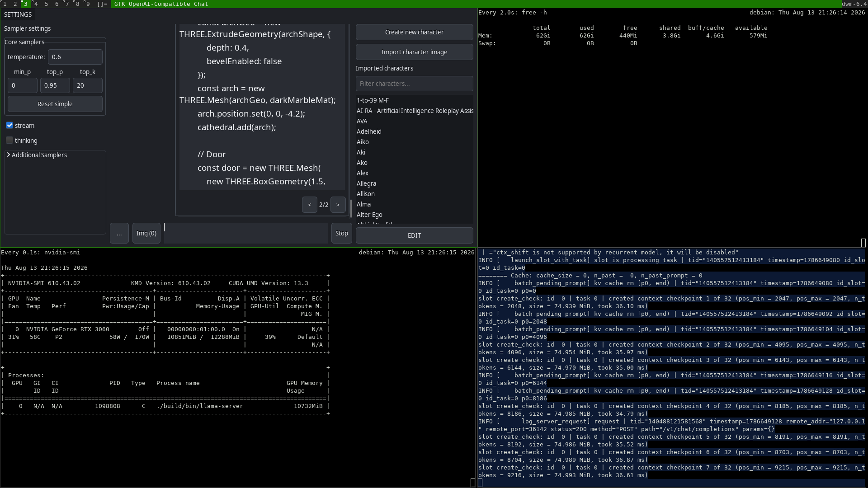Click 'cathedral.add(arch);' code line
Viewport: 868px width, 488px height.
pyautogui.click(x=236, y=127)
